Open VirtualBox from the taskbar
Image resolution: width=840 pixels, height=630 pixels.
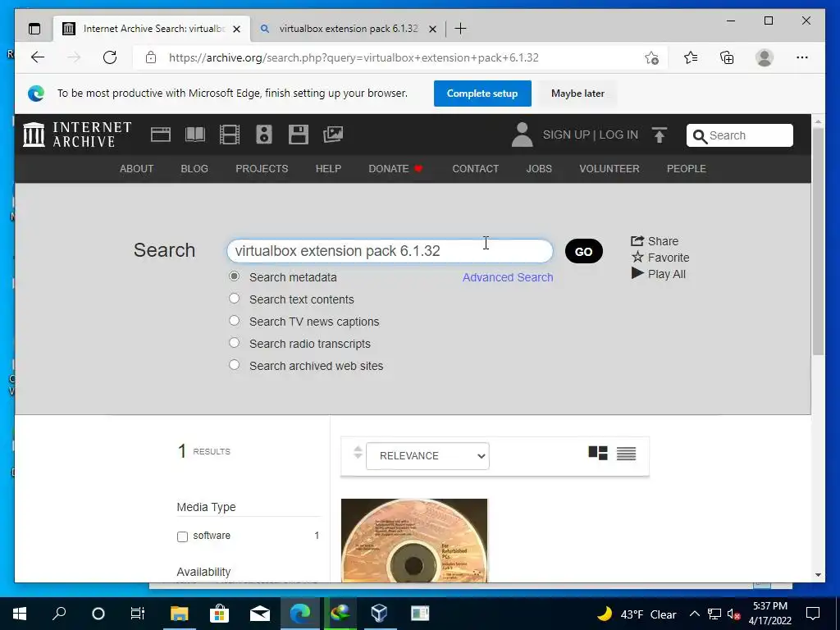coord(379,614)
